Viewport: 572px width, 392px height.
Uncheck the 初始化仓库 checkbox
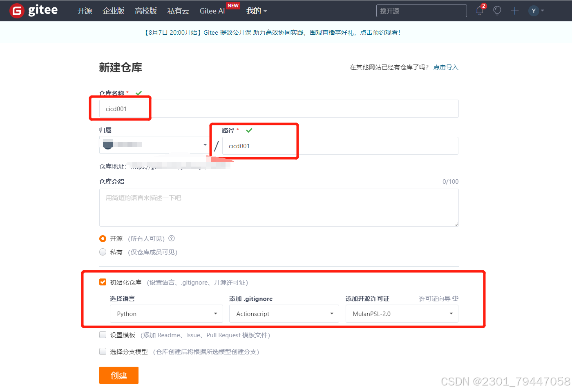coord(103,282)
